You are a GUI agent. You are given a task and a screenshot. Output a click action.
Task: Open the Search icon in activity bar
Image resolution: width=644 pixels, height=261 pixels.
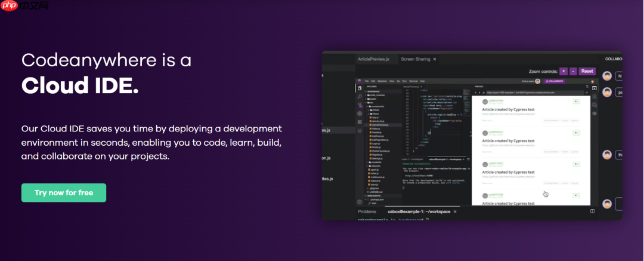point(360,96)
